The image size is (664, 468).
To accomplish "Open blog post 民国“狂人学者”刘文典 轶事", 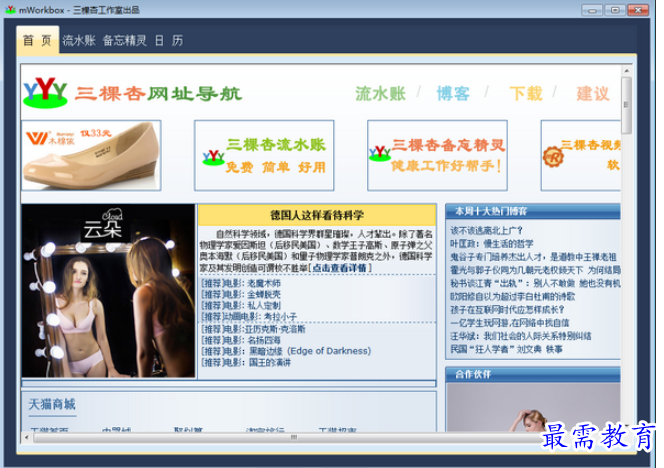I will tap(506, 349).
